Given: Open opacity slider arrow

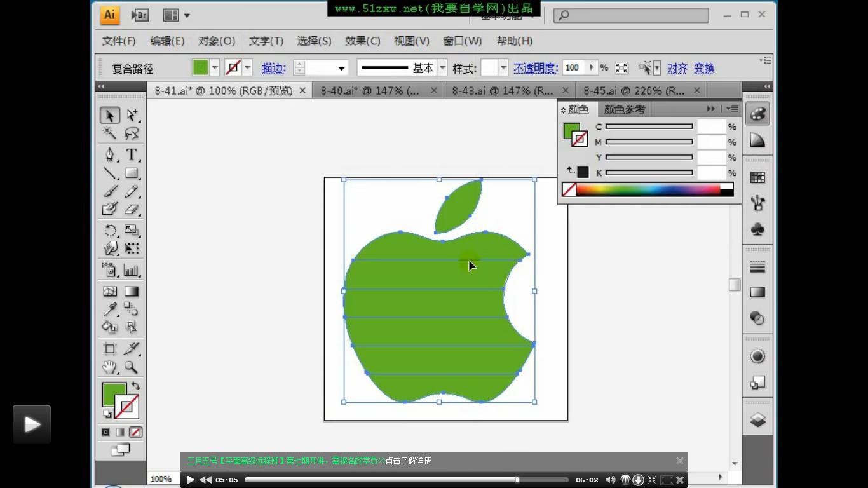Looking at the screenshot, I should click(x=592, y=68).
